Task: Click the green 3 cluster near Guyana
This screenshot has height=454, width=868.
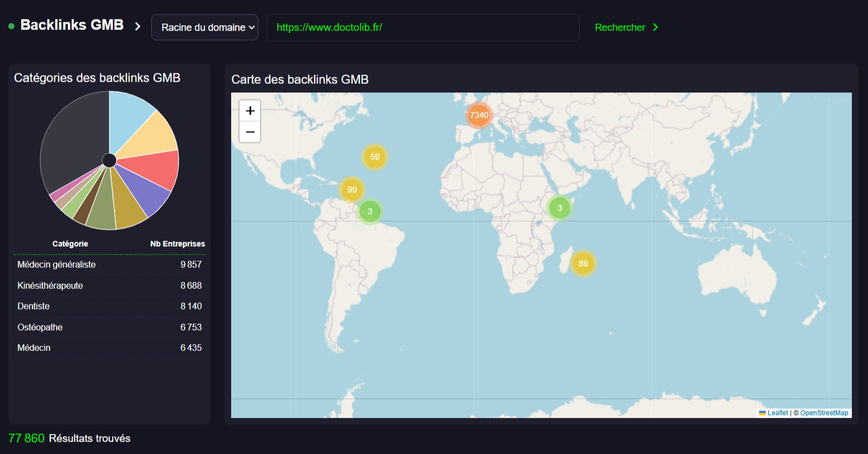Action: click(370, 211)
